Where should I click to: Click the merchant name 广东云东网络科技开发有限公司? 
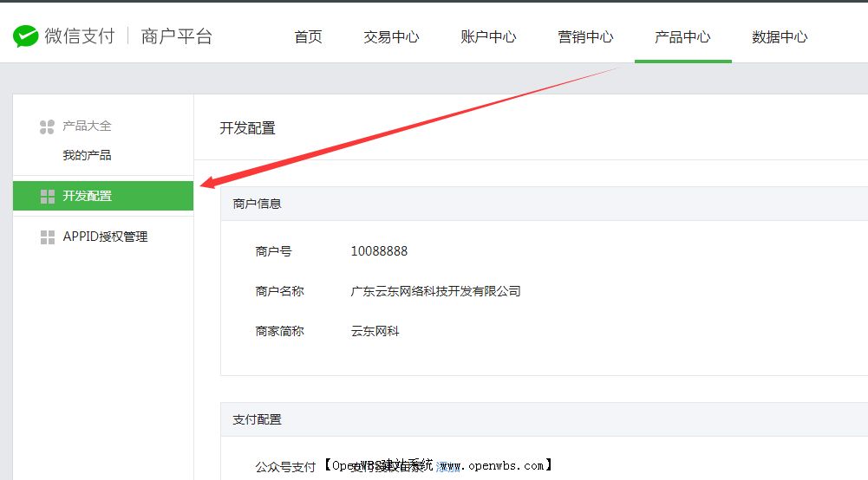tap(435, 291)
